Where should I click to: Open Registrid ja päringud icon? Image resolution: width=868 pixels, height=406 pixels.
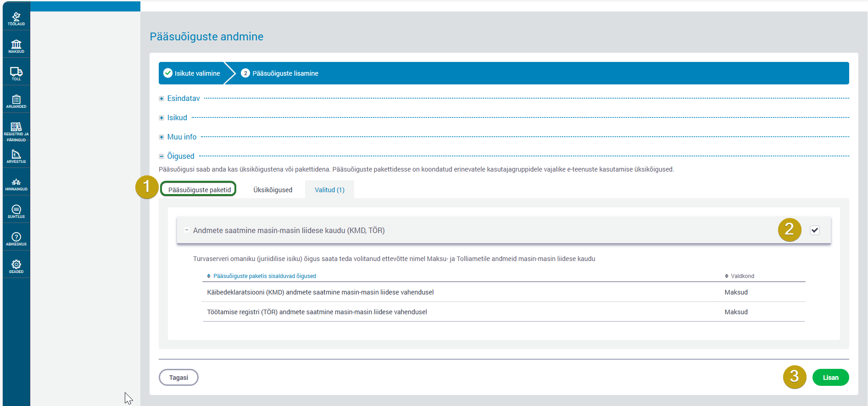pyautogui.click(x=16, y=130)
